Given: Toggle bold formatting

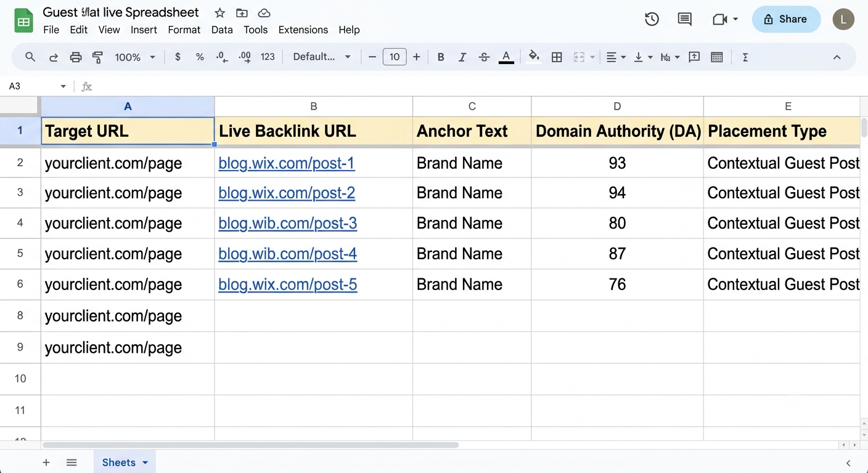Looking at the screenshot, I should pyautogui.click(x=441, y=57).
